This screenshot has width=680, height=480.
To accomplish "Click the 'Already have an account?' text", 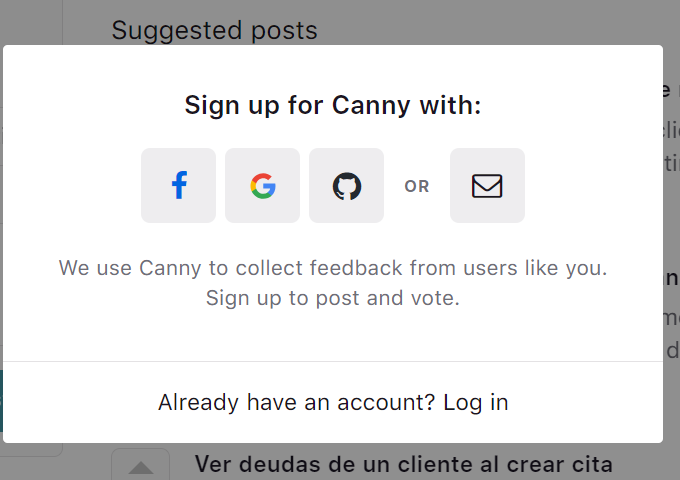I will coord(296,402).
